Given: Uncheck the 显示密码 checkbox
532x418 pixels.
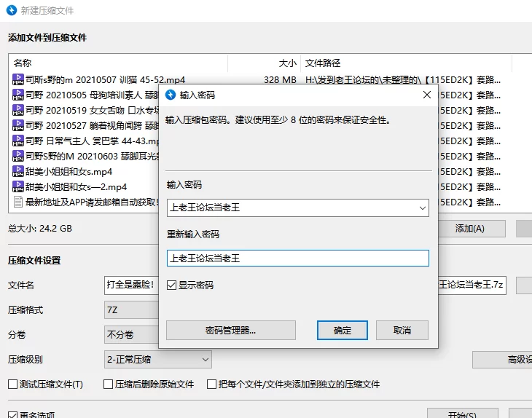Looking at the screenshot, I should point(172,285).
